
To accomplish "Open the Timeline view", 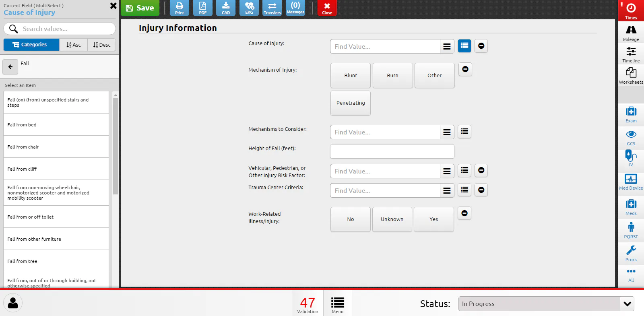I will click(631, 55).
